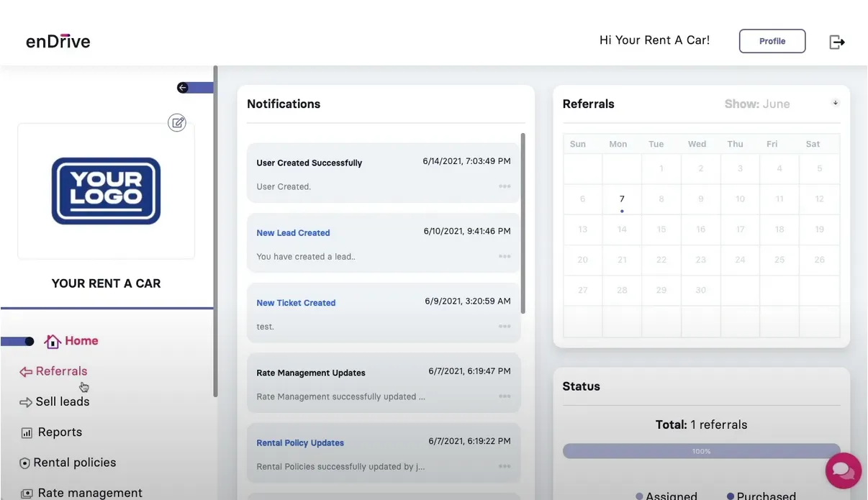The height and width of the screenshot is (500, 868).
Task: Open the Rental Policy Updates link
Action: coord(300,443)
